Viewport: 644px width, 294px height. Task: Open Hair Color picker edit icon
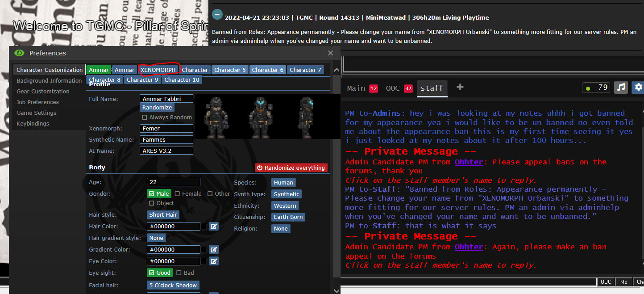214,227
